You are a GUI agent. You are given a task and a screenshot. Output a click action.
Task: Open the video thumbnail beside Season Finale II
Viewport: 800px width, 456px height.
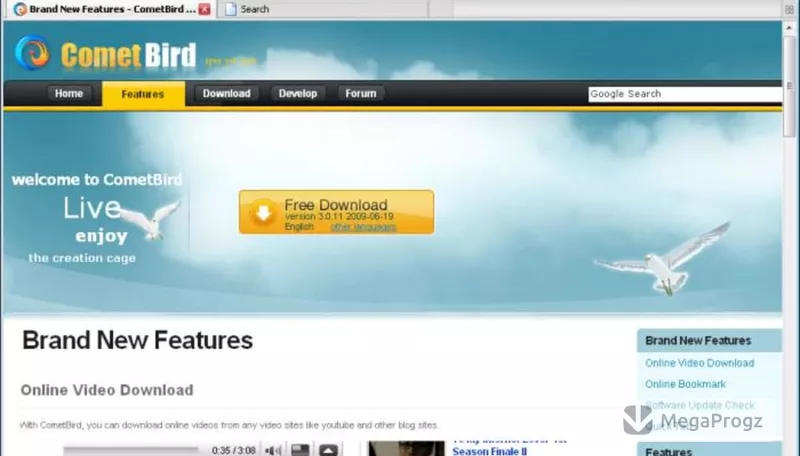[406, 449]
